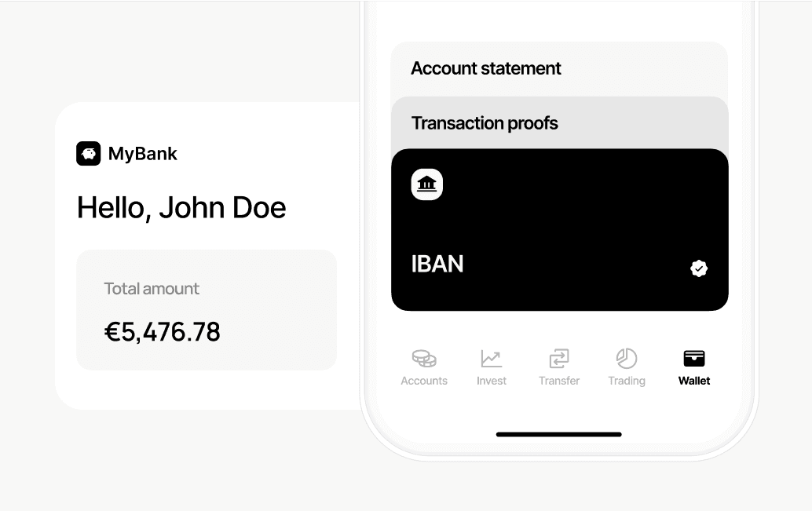Click the Hello, John Doe greeting
This screenshot has height=511, width=812.
point(181,207)
